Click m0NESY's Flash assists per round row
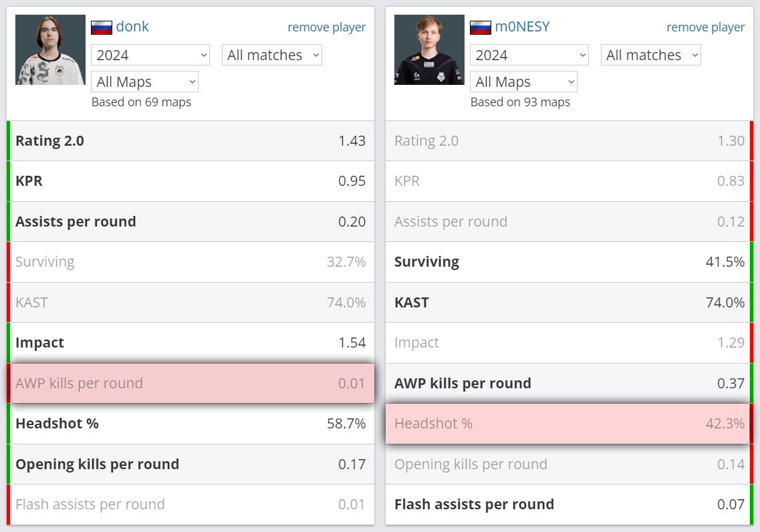Viewport: 760px width, 532px height. (569, 505)
